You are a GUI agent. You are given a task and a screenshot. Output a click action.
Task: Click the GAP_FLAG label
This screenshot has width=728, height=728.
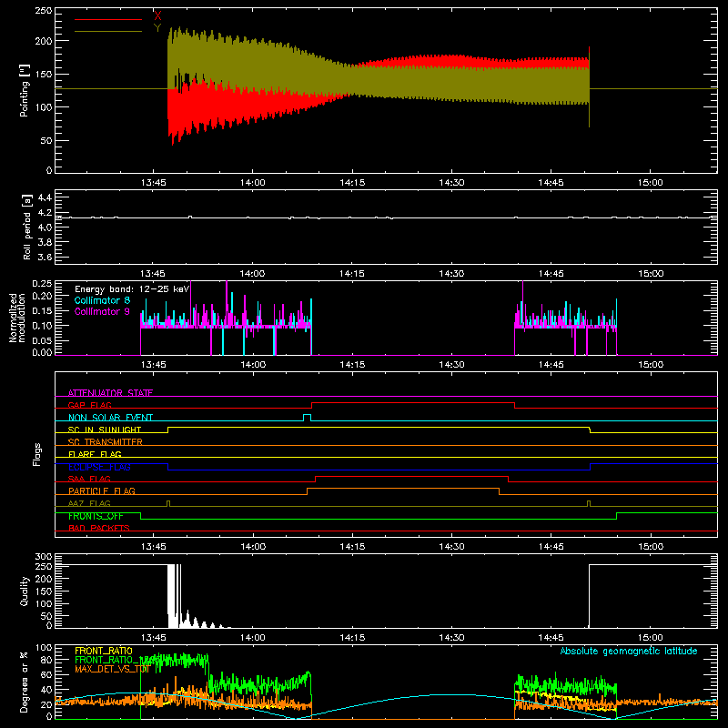coord(89,405)
